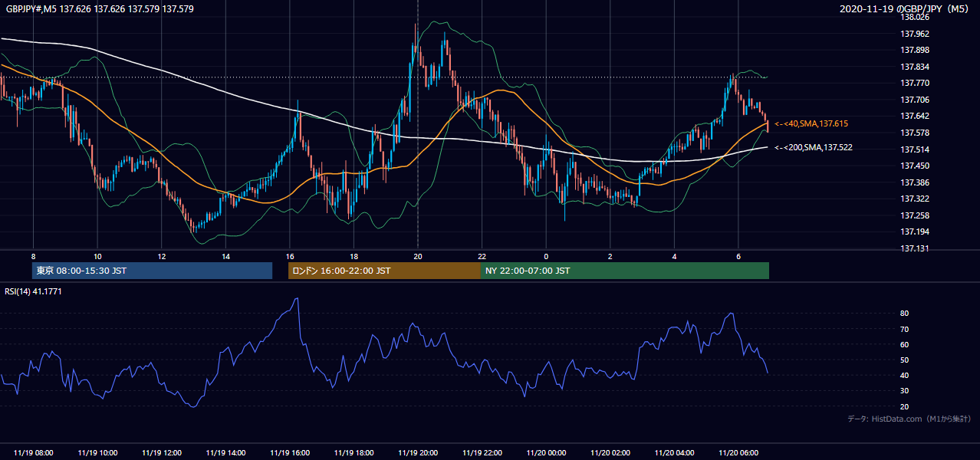Click the 137.578 price axis label

pyautogui.click(x=914, y=133)
